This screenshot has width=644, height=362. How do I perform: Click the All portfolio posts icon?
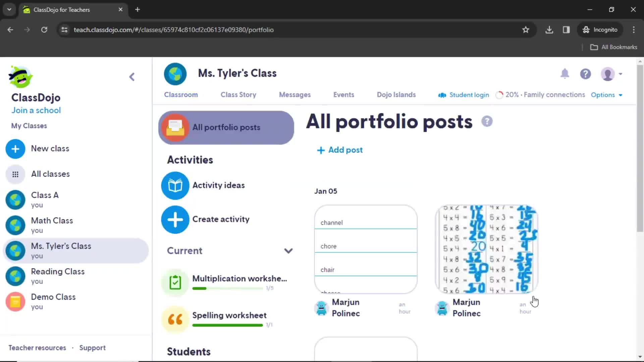point(175,127)
